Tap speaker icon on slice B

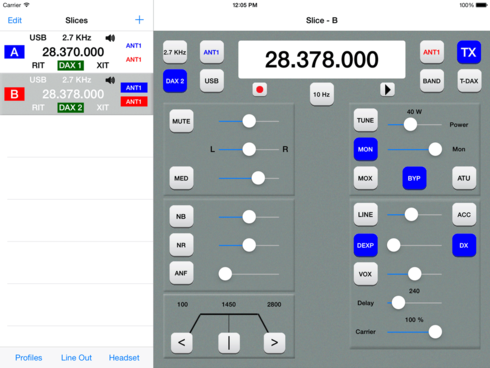(x=110, y=80)
